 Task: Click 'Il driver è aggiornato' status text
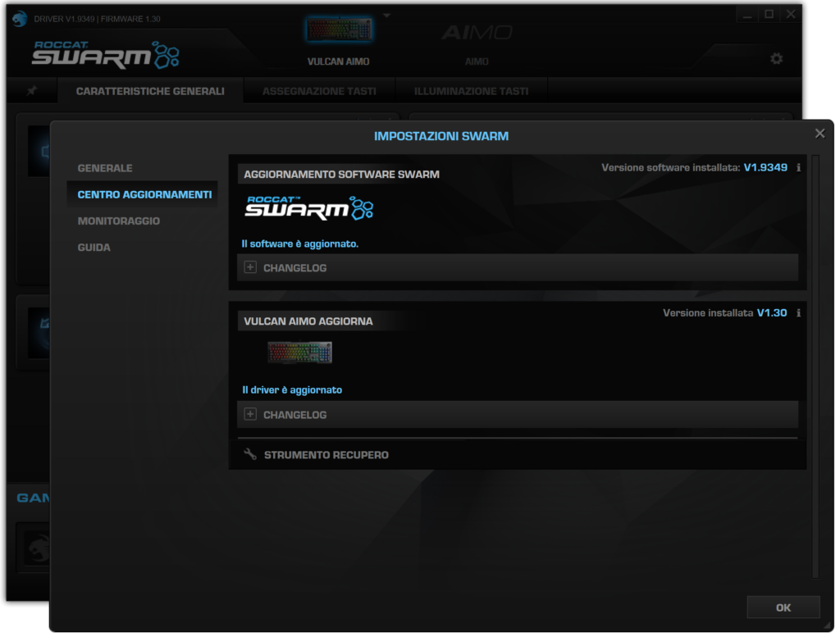[x=292, y=390]
